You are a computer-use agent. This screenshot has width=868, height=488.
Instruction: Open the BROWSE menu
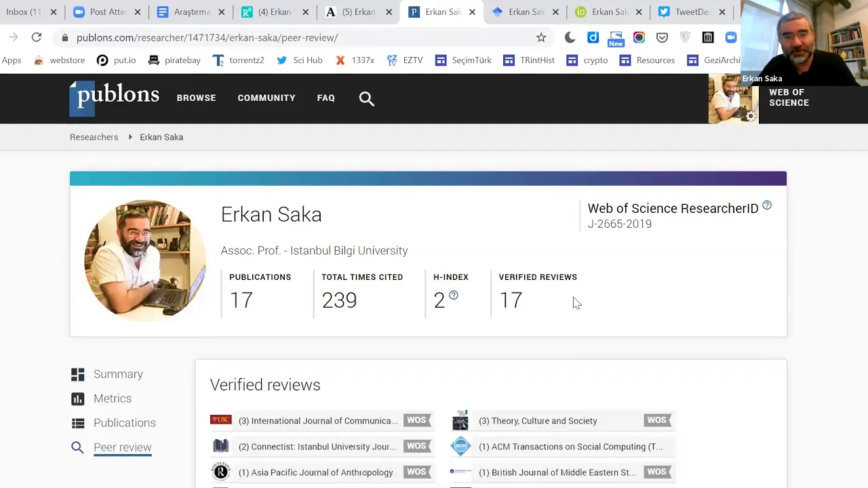pyautogui.click(x=196, y=98)
